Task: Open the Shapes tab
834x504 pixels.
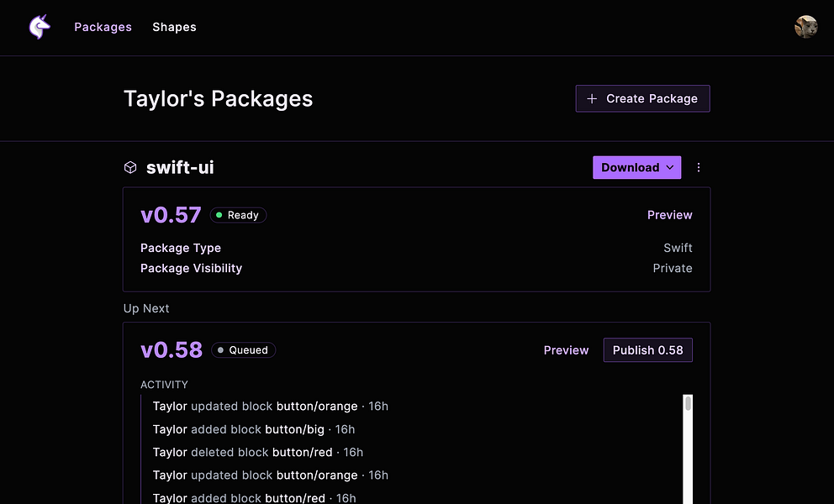Action: tap(174, 27)
